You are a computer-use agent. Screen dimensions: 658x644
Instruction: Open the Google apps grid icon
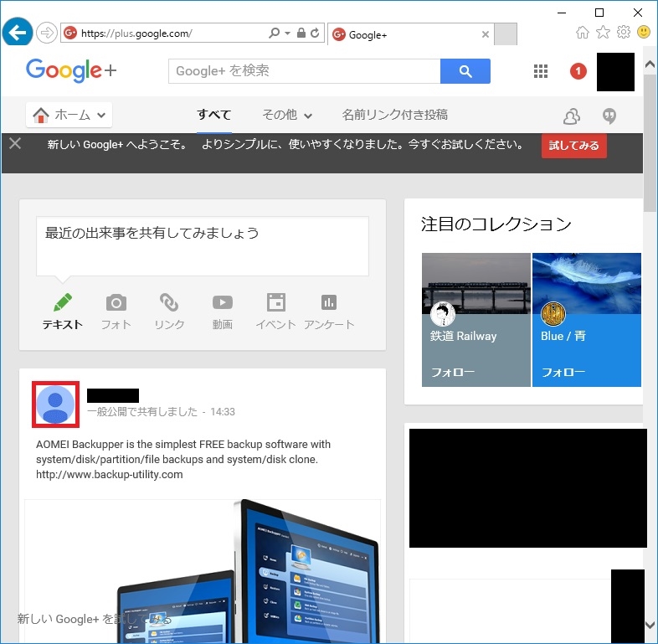coord(541,71)
